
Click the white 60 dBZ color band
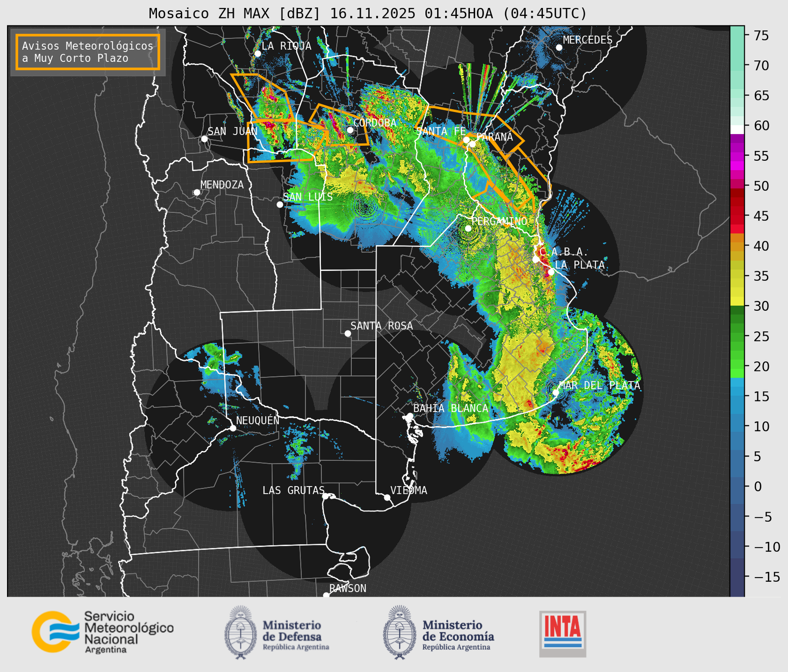click(x=737, y=129)
